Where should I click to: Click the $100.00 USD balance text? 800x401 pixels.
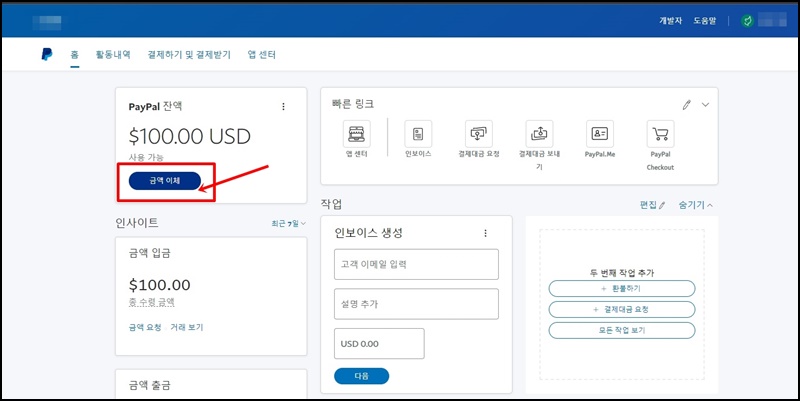tap(190, 136)
